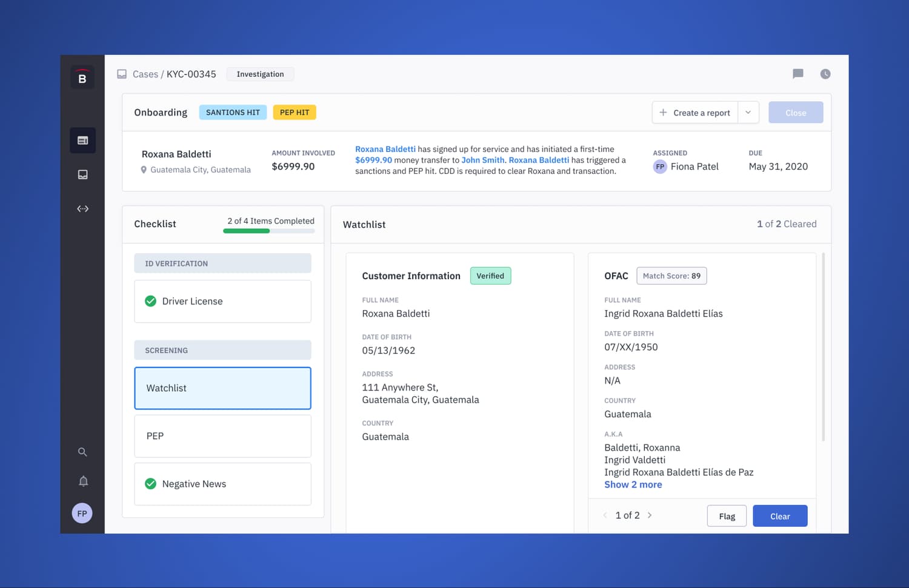Click the Close case button
909x588 pixels.
(796, 113)
